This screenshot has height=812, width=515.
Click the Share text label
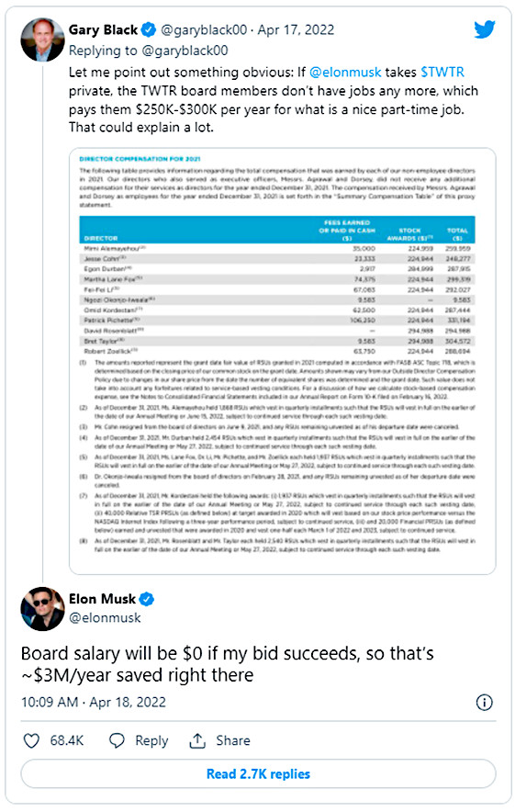233,740
